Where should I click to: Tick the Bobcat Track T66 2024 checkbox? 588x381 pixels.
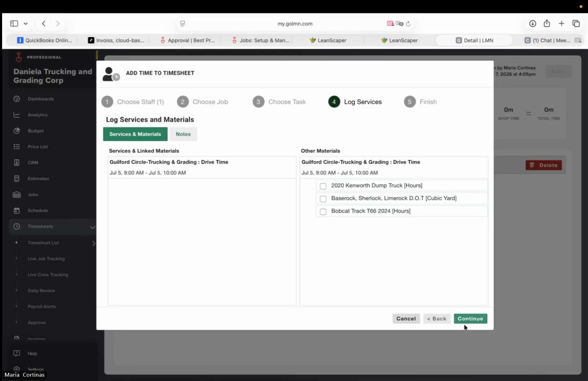tap(323, 211)
